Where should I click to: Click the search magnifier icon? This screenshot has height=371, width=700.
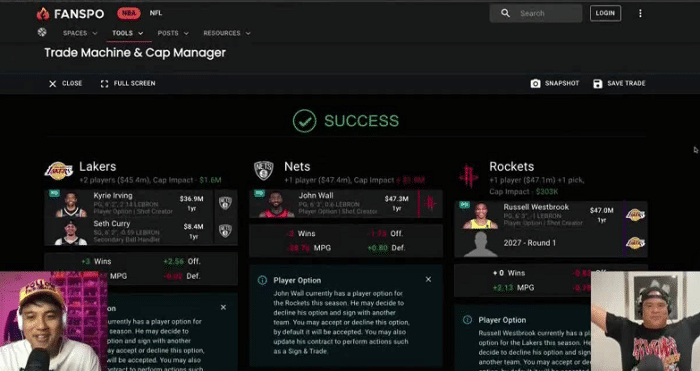(505, 13)
